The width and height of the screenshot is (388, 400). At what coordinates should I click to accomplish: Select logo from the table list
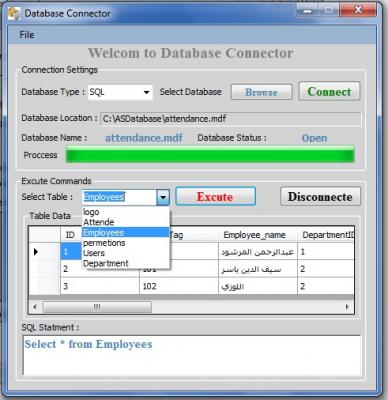(x=126, y=212)
